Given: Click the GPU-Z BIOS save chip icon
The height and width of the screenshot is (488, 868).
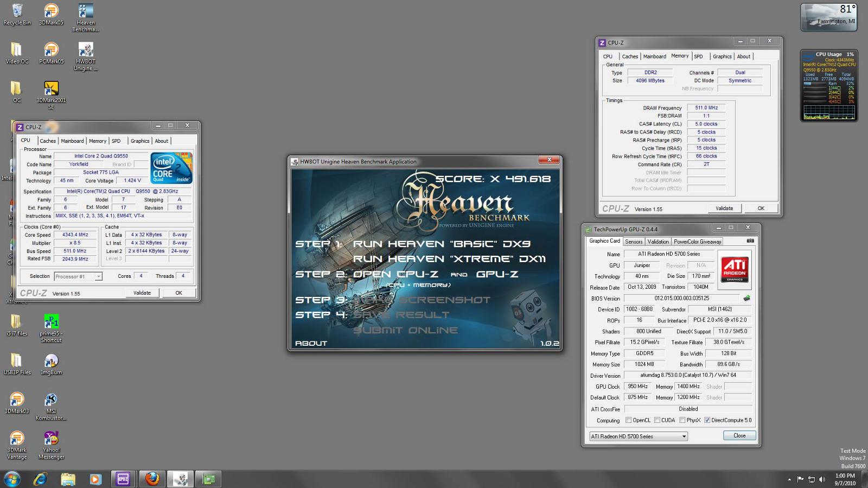Looking at the screenshot, I should (747, 298).
